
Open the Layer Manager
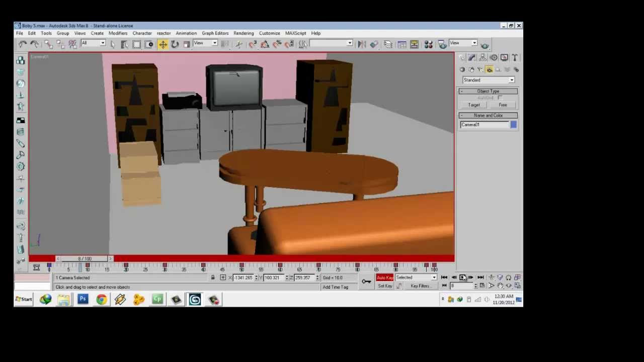[388, 44]
